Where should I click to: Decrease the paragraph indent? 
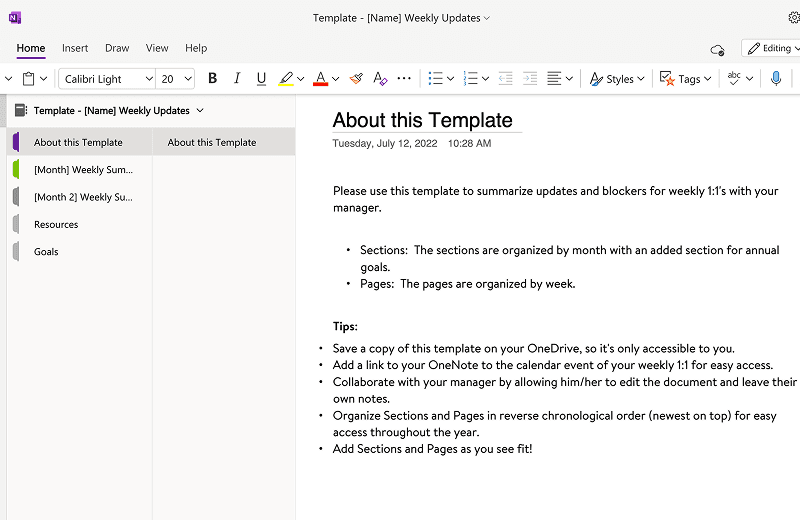click(505, 79)
